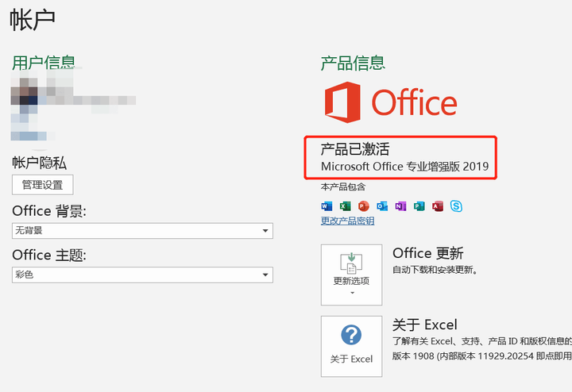
Task: Click the Access app icon
Action: [438, 206]
